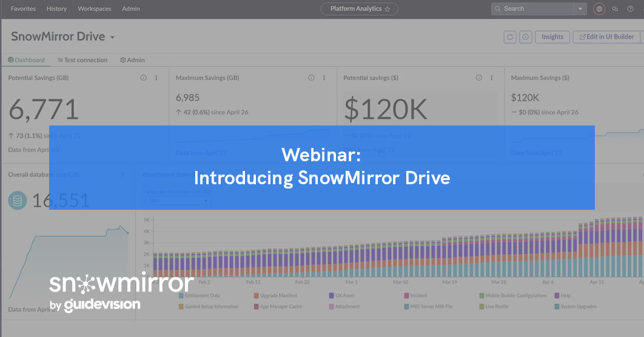Click the Upgrade Manifest legend swatch

(257, 296)
